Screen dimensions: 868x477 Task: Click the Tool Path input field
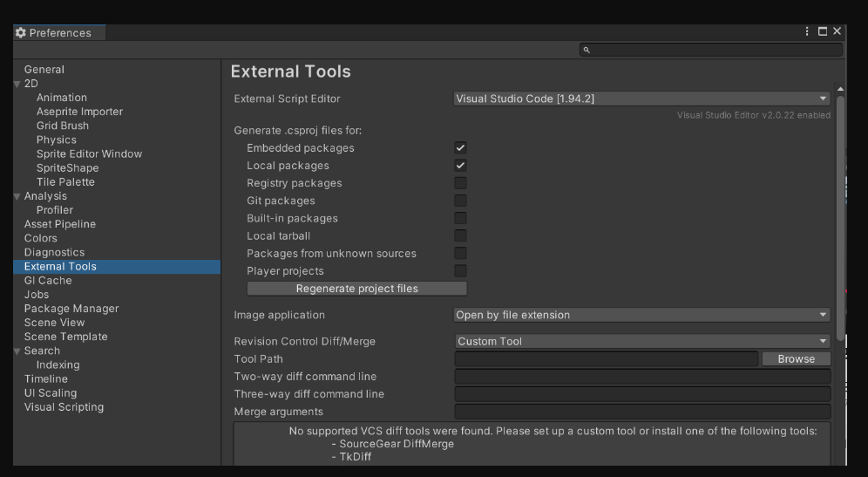607,359
